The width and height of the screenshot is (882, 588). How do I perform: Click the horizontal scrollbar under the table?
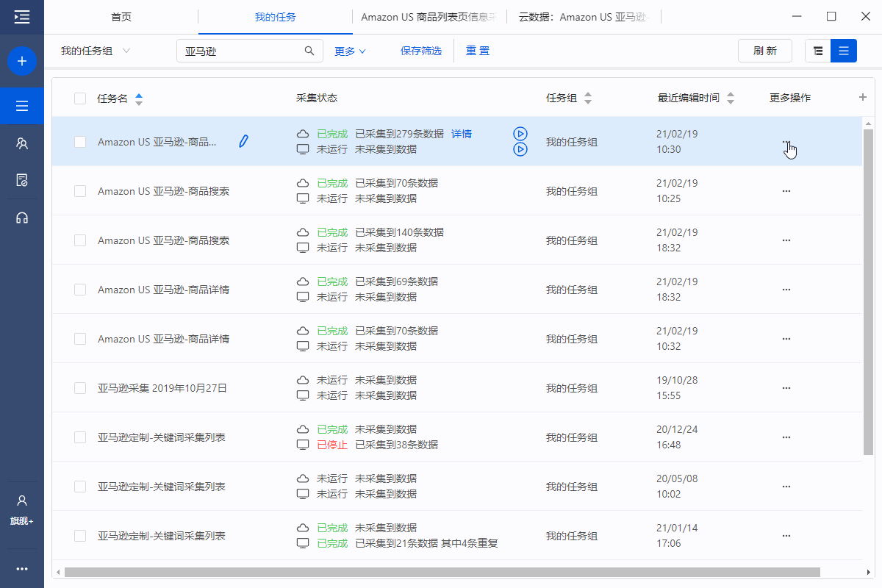442,571
